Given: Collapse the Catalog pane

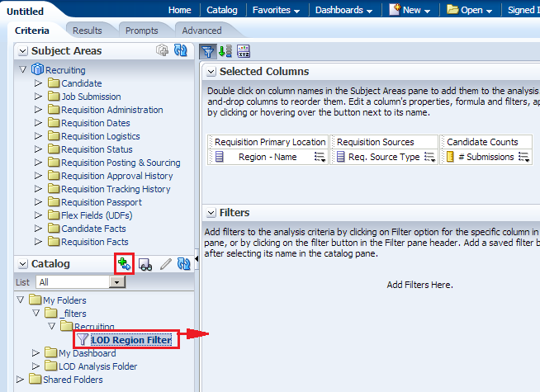Looking at the screenshot, I should 23,264.
